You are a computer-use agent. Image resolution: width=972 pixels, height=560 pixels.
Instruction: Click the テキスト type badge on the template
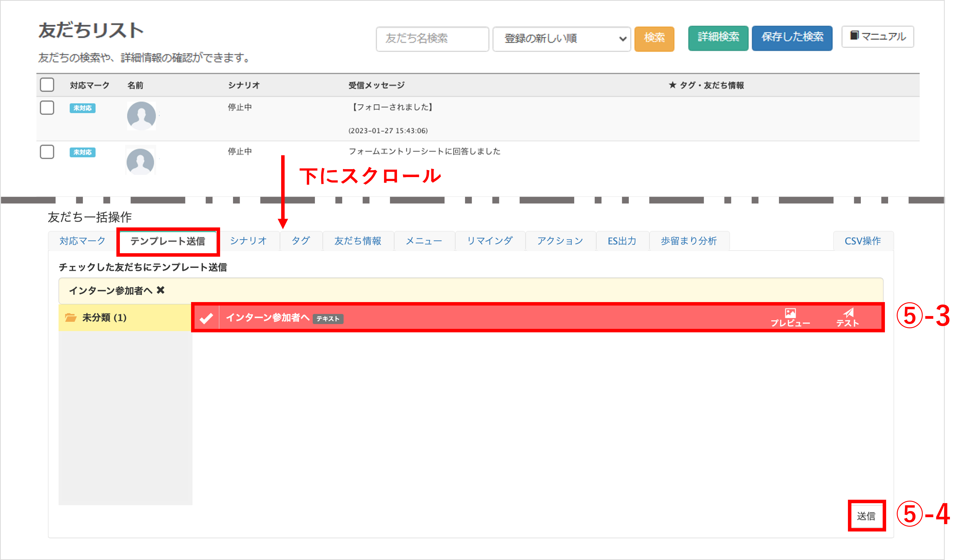pyautogui.click(x=328, y=319)
